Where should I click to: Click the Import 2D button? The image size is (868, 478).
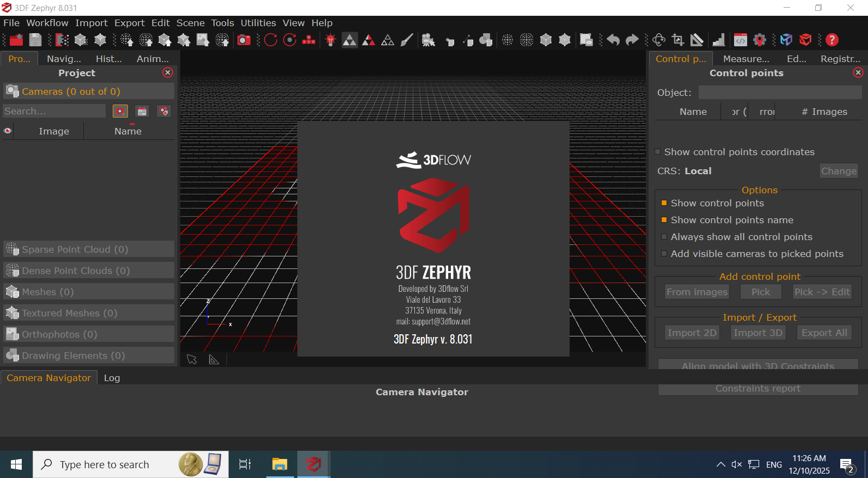tap(692, 333)
